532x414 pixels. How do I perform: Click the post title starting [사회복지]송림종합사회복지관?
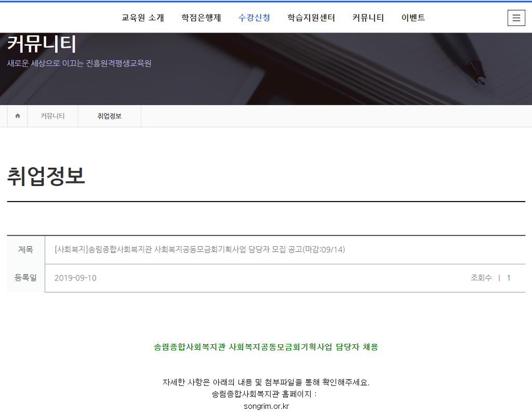coord(199,249)
